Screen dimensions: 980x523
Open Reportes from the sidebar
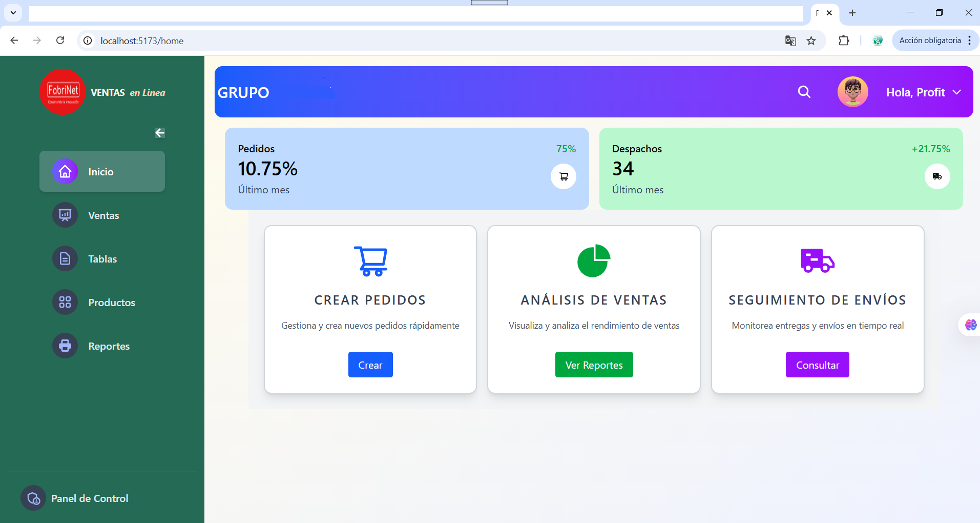[109, 346]
